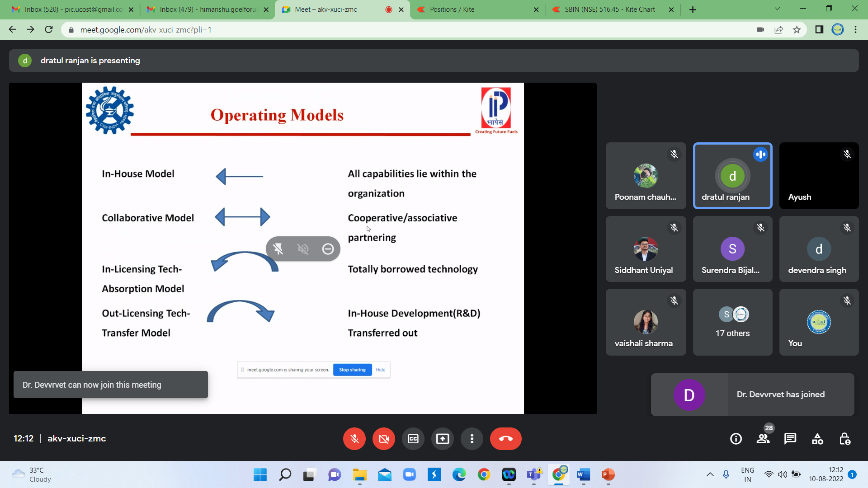Open the chat with everyone panel
This screenshot has width=868, height=488.
pos(790,439)
